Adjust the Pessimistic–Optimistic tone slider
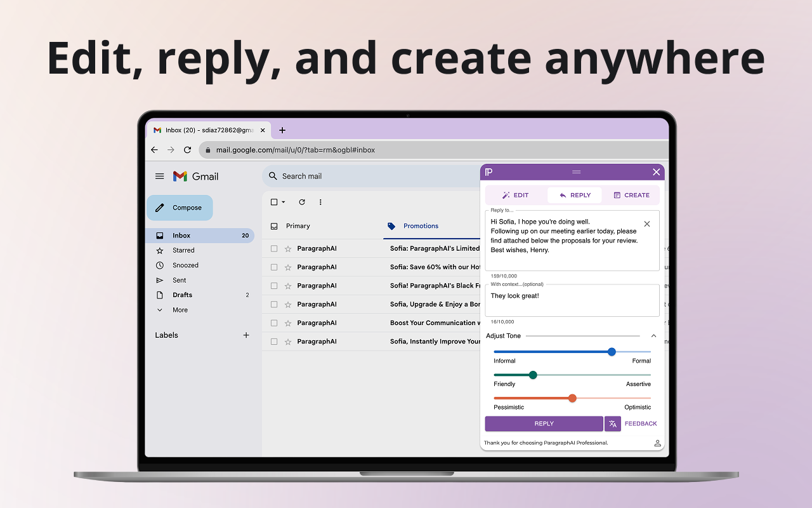This screenshot has width=812, height=508. coord(572,398)
